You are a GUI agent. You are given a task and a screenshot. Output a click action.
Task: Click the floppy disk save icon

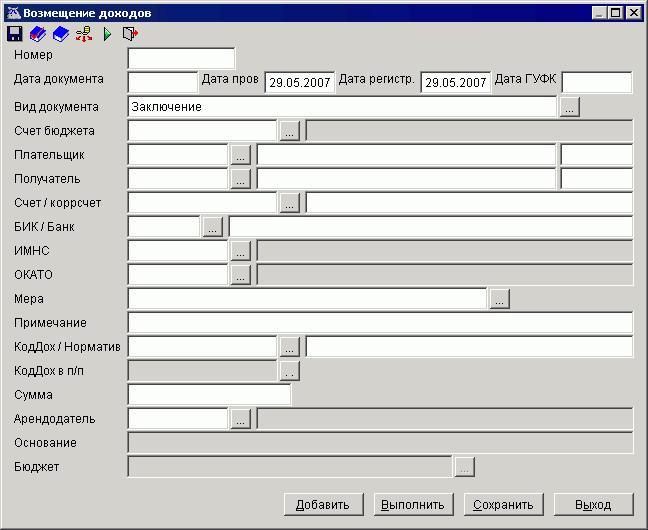(15, 34)
